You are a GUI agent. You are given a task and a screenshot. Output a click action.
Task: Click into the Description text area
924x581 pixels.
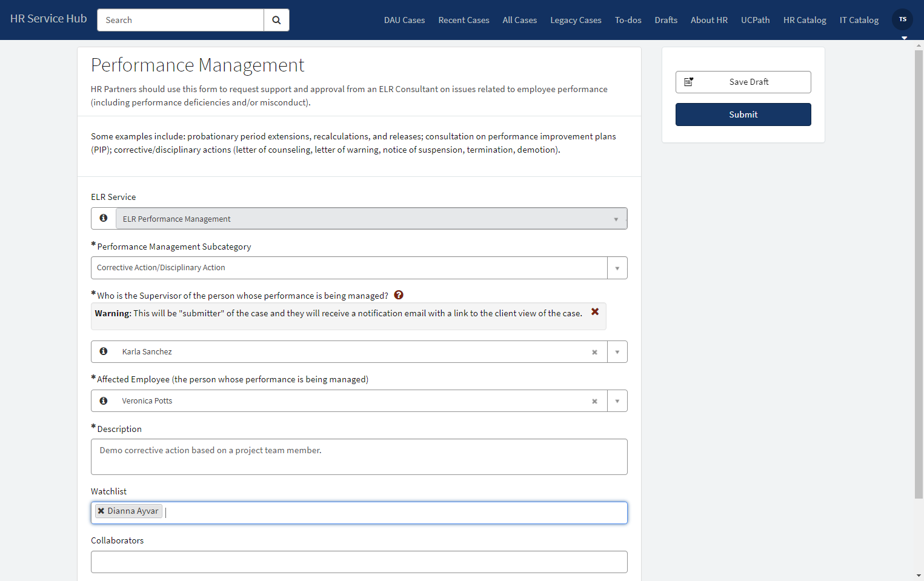click(x=359, y=457)
